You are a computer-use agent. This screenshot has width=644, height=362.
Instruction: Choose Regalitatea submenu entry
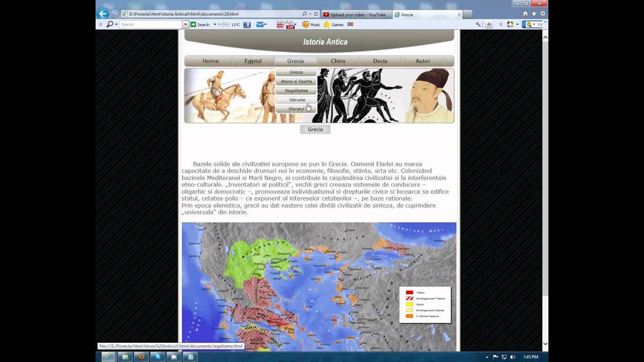coord(296,90)
